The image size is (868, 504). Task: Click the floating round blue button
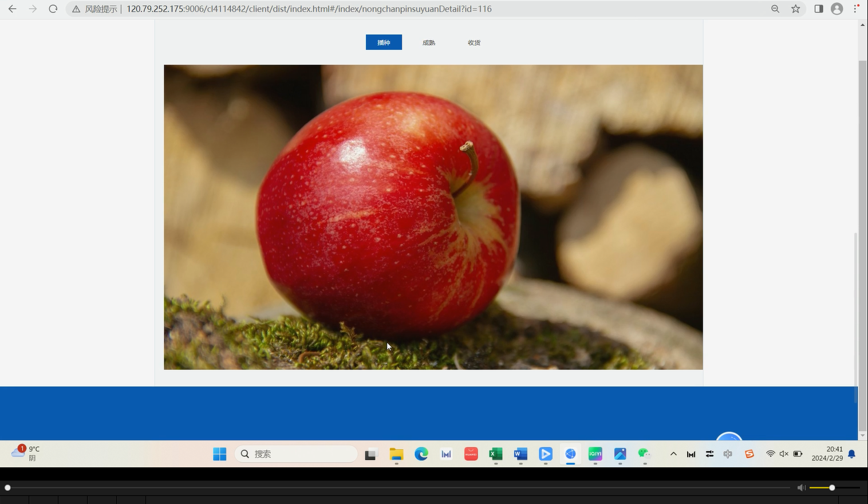[729, 436]
